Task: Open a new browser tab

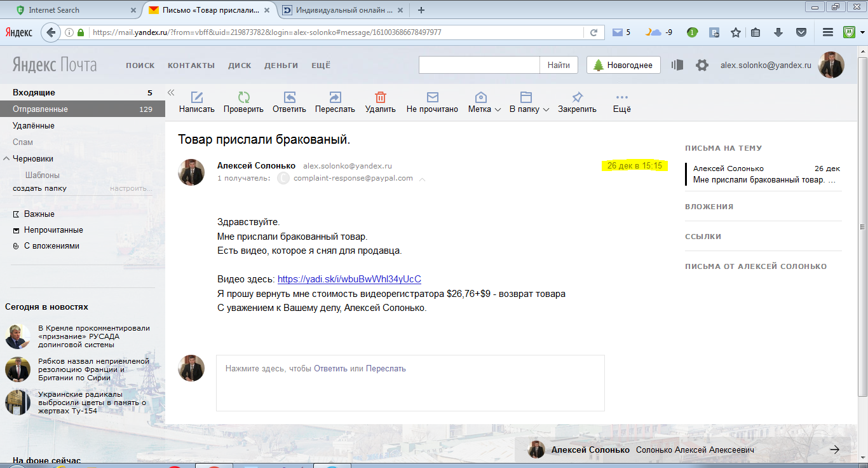Action: point(421,10)
